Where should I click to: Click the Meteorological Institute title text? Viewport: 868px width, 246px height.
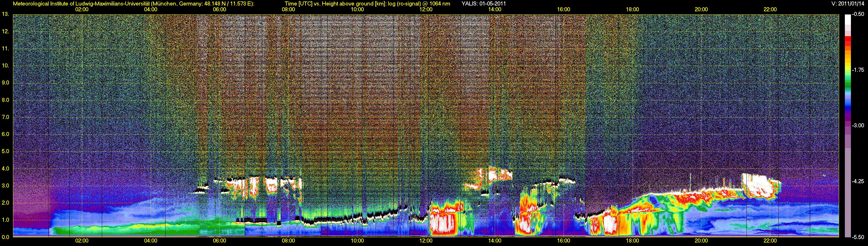click(133, 4)
